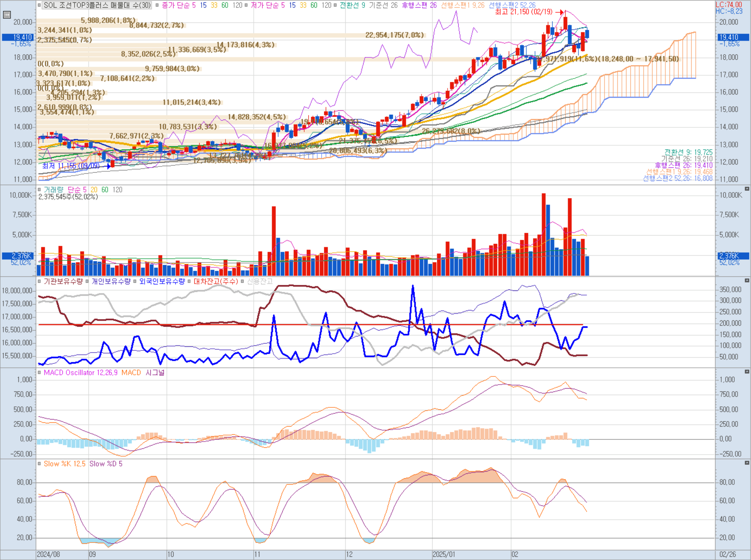Toggle the 기관보유수량 series marker
The height and width of the screenshot is (560, 751).
point(40,281)
